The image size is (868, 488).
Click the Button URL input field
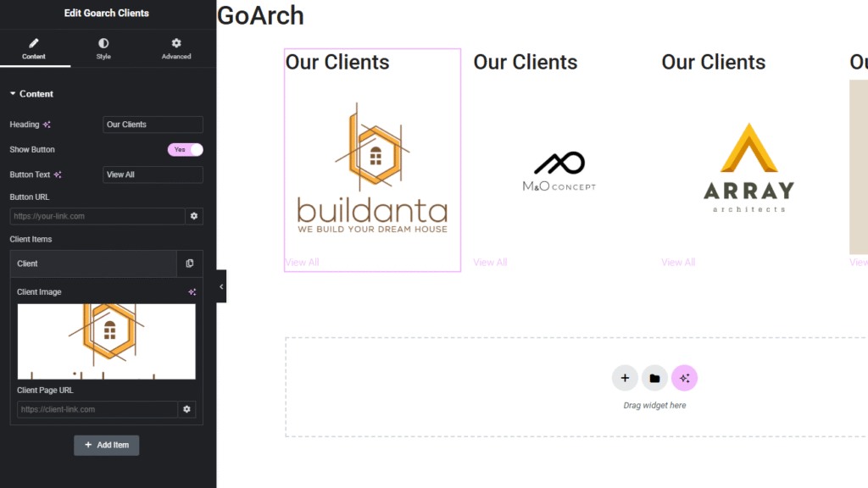point(97,216)
